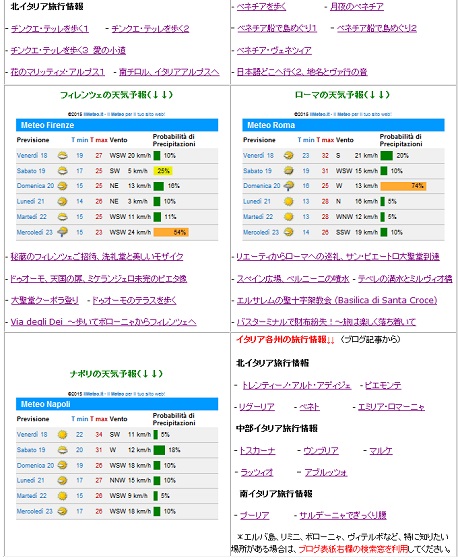Screen dimensions: 458x560
Task: Open Meteo Napoli header bar
Action: coord(117,404)
